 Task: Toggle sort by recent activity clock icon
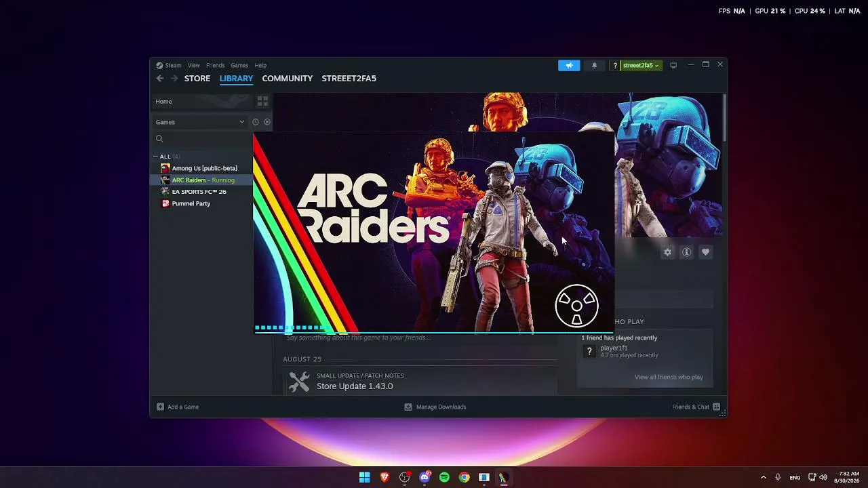coord(256,122)
